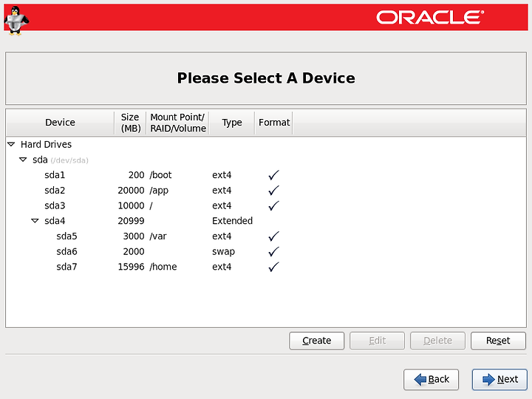Screen dimensions: 532x399
Task: Click the 10000 size value
Action: tap(131, 205)
